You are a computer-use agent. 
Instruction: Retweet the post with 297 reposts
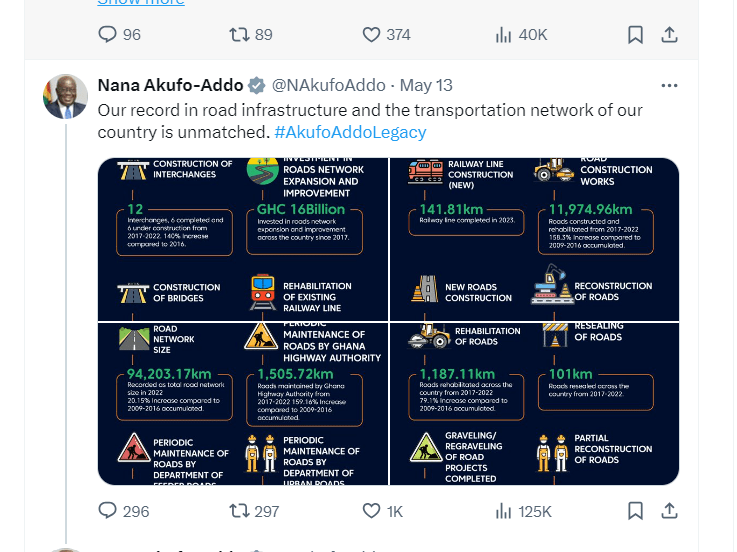(240, 511)
